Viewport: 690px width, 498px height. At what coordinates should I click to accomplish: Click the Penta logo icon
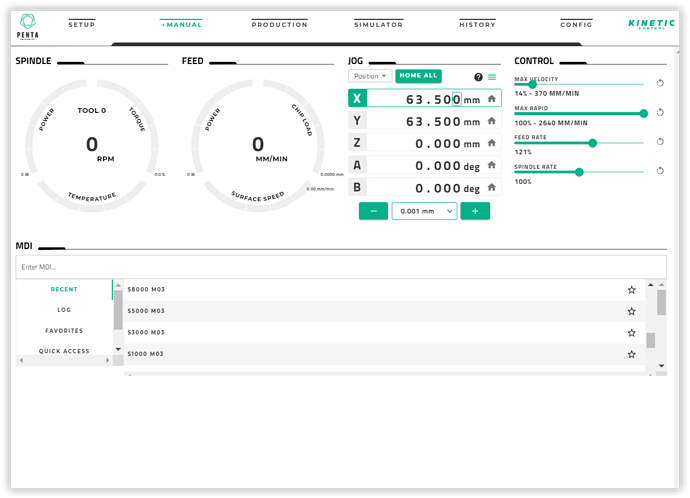[28, 27]
